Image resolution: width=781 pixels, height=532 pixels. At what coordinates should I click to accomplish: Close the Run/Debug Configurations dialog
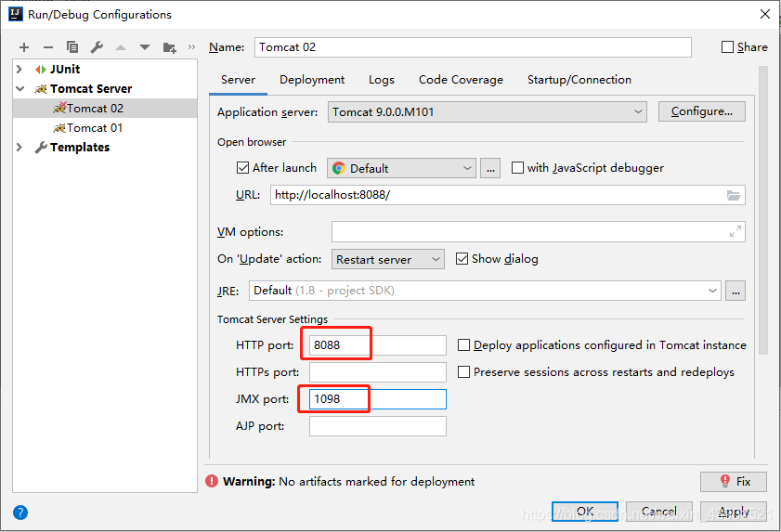point(765,14)
